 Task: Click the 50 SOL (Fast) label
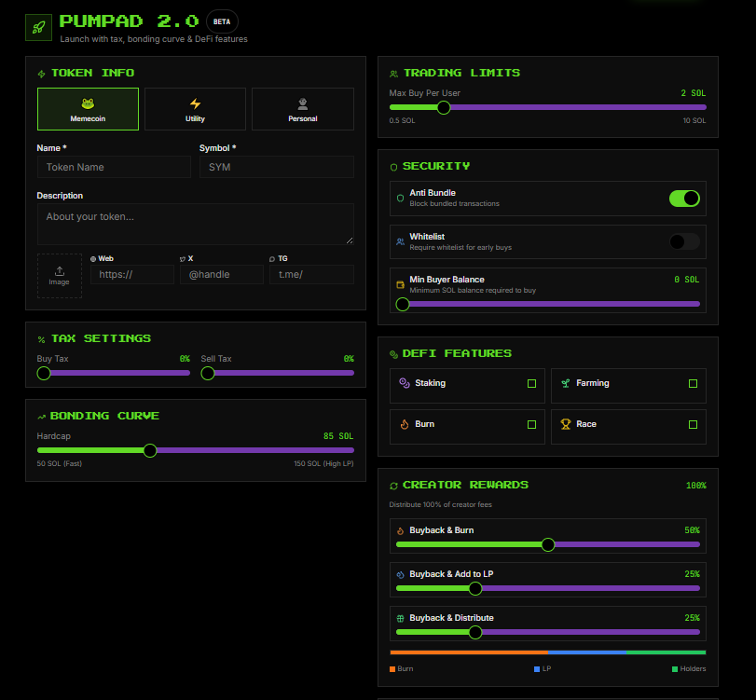(60, 464)
